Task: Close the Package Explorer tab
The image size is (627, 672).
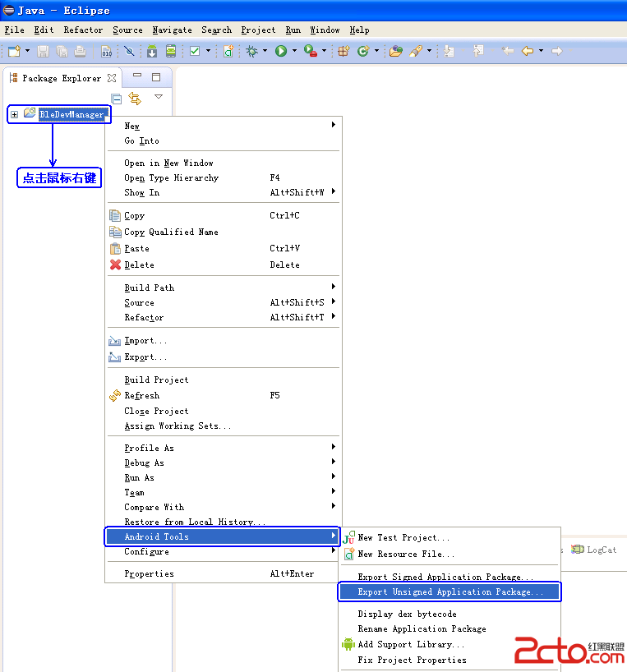Action: (x=112, y=78)
